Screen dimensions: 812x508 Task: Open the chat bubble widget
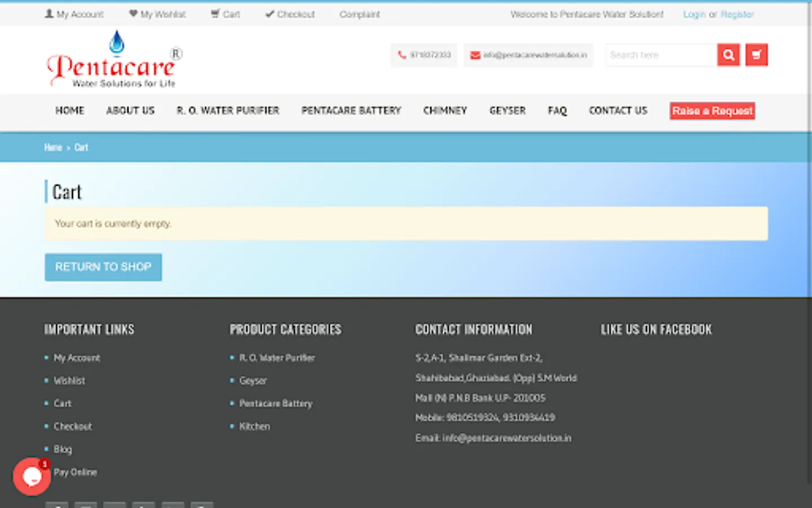coord(32,476)
